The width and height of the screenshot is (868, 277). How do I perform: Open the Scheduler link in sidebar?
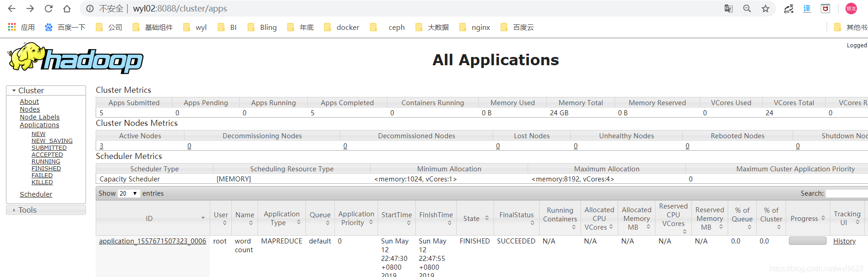36,194
